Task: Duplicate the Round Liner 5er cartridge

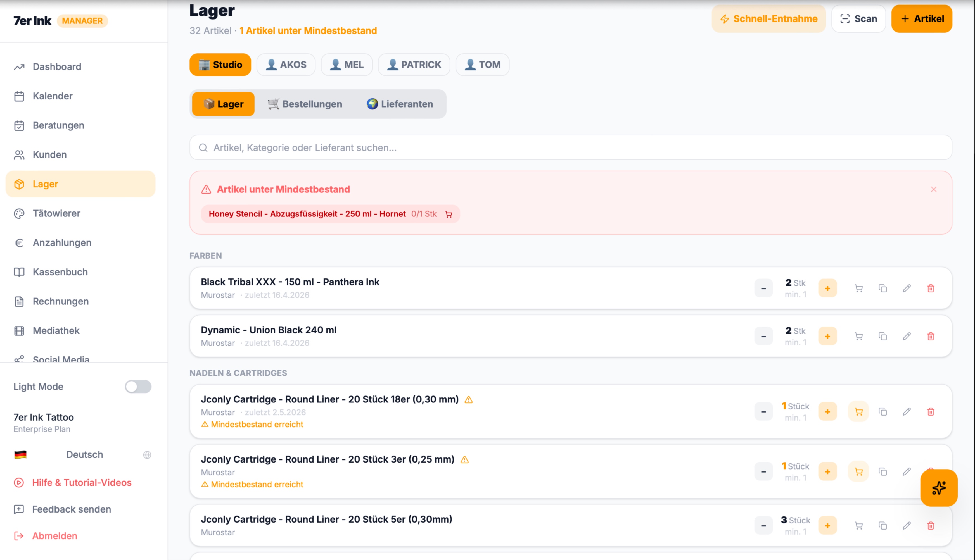Action: tap(883, 526)
